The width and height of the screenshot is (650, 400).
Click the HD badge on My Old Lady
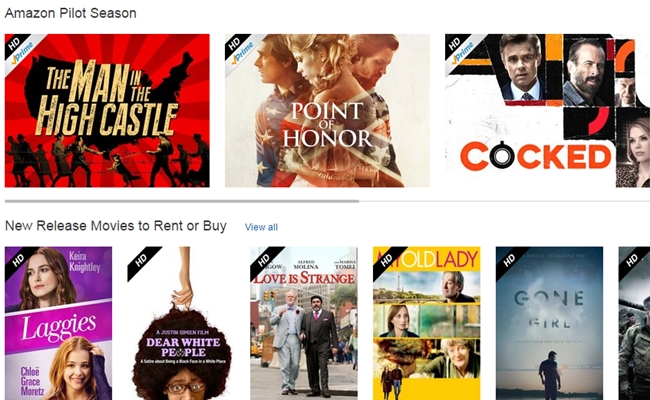coord(386,260)
